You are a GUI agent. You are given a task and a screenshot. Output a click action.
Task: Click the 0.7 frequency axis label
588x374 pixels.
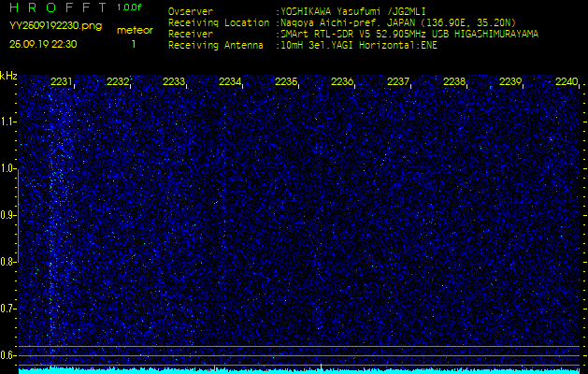point(8,309)
